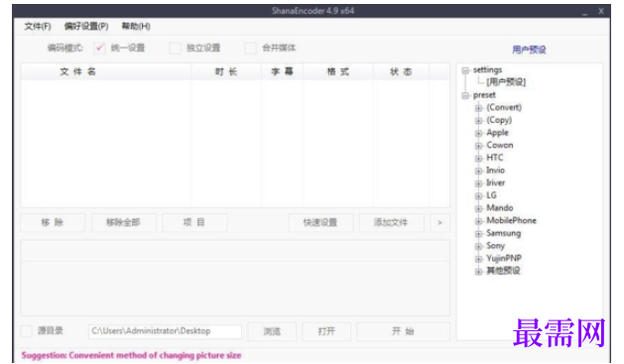Expand the Apple preset group
The width and height of the screenshot is (624, 364).
coord(478,133)
